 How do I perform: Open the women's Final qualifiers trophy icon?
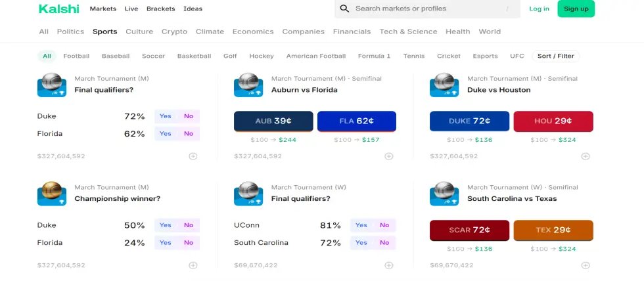[x=248, y=194]
